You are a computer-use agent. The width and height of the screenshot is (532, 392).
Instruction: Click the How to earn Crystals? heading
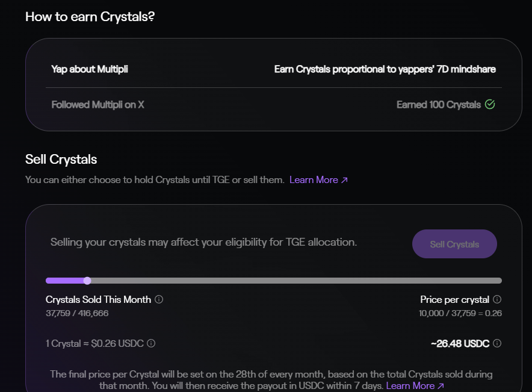90,17
